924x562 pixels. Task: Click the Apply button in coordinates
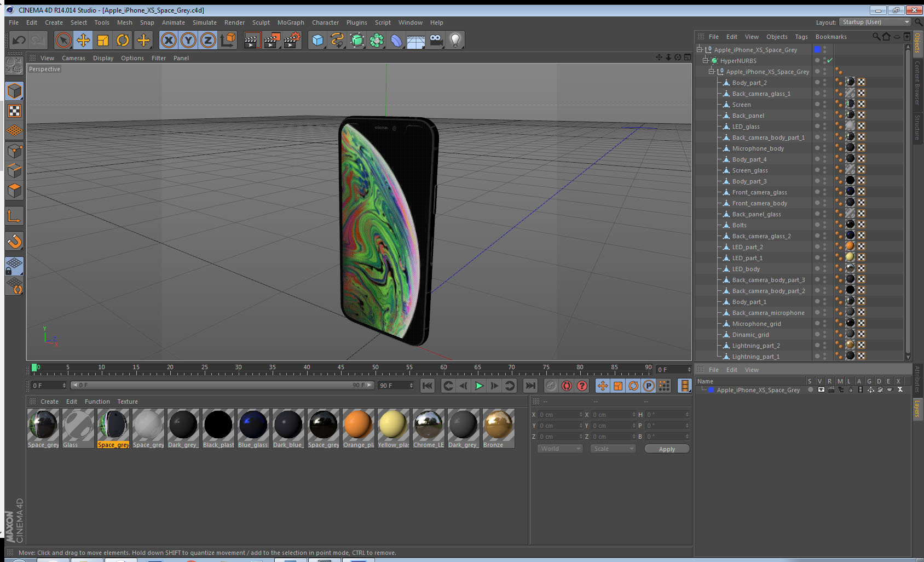[x=667, y=449]
